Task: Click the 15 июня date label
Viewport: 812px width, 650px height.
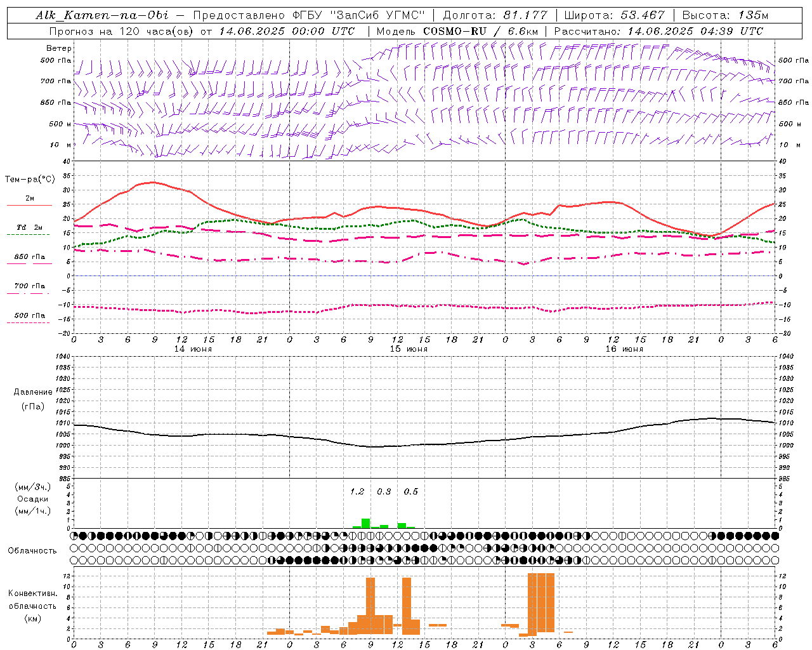Action: (x=408, y=348)
